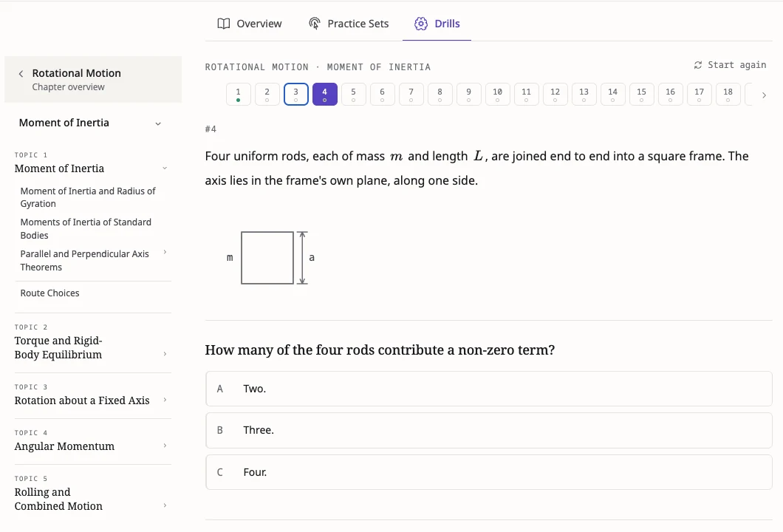This screenshot has height=532, width=783.
Task: Click the square frame diagram
Action: pyautogui.click(x=267, y=258)
